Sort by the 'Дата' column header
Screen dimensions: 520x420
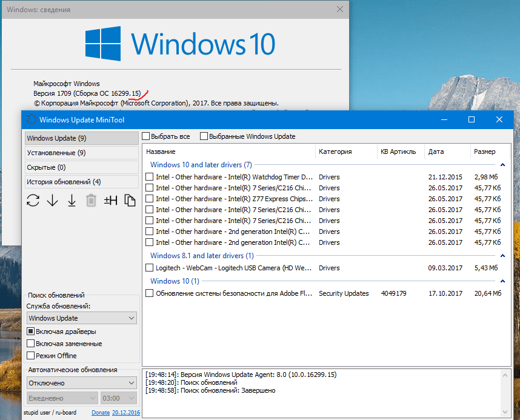(447, 152)
